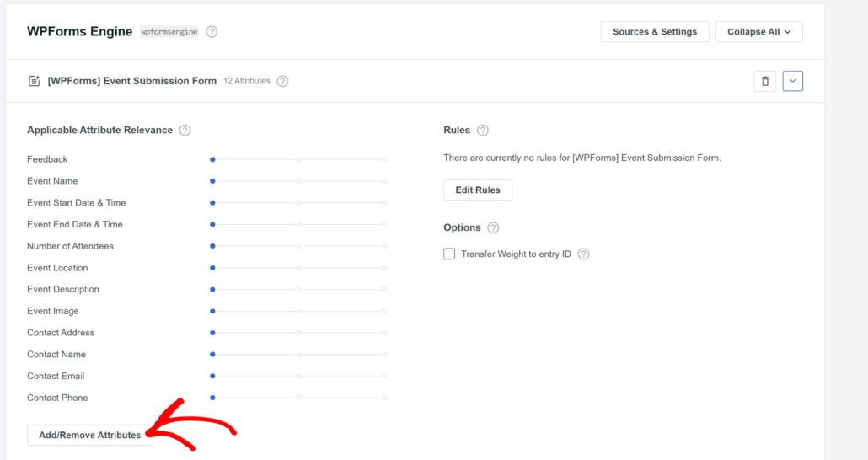Screen dimensions: 868x460
Task: Click help icon next to WPForms Engine title
Action: coord(212,31)
